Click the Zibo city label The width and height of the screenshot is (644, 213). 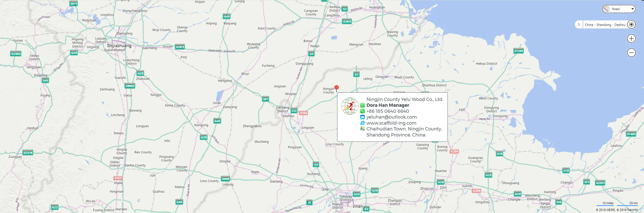pos(443,187)
